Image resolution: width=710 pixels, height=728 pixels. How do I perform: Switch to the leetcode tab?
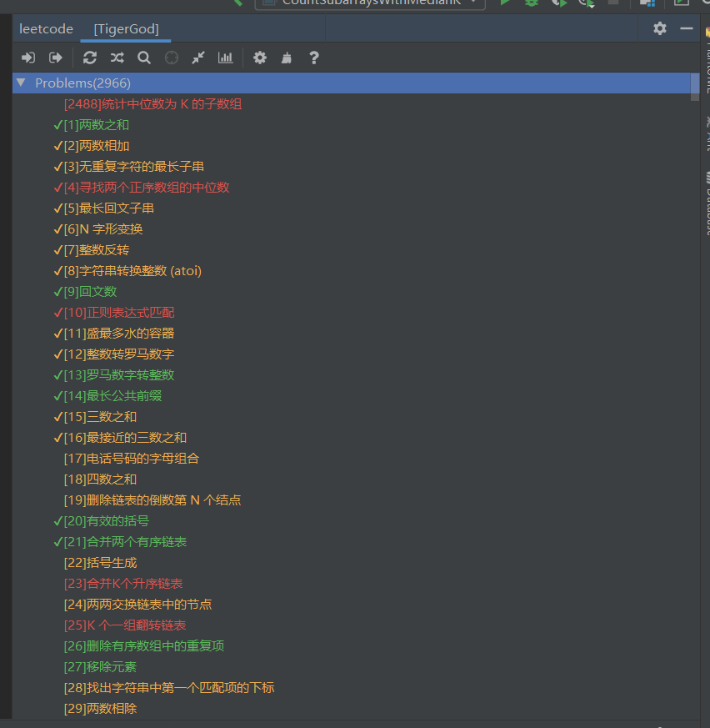point(46,28)
